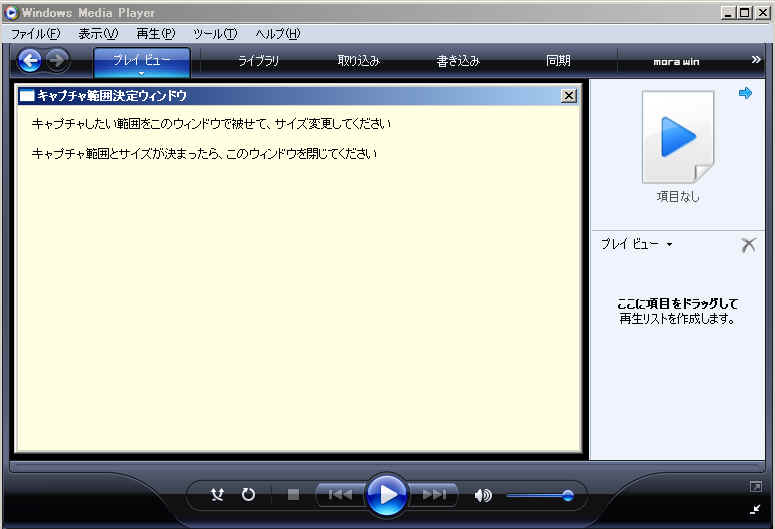Expand the arrow under プレイ ビュー tab

click(x=141, y=74)
